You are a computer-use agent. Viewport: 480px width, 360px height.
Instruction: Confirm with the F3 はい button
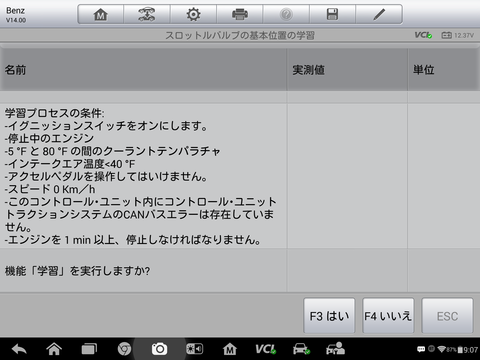click(329, 316)
